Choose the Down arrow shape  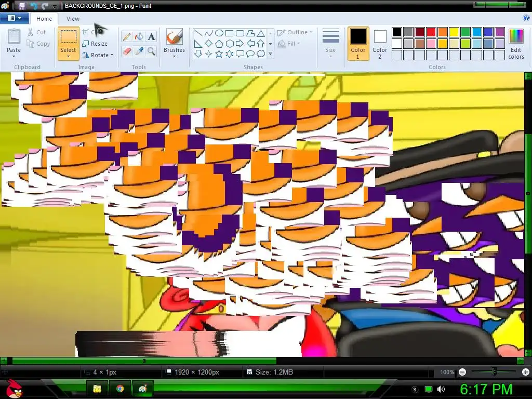tap(198, 54)
